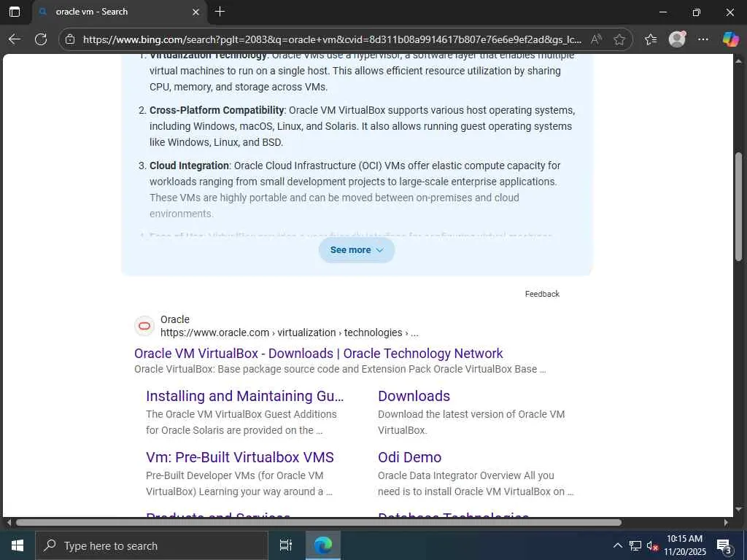Click the horizontal scrollbar thumb

point(318,522)
